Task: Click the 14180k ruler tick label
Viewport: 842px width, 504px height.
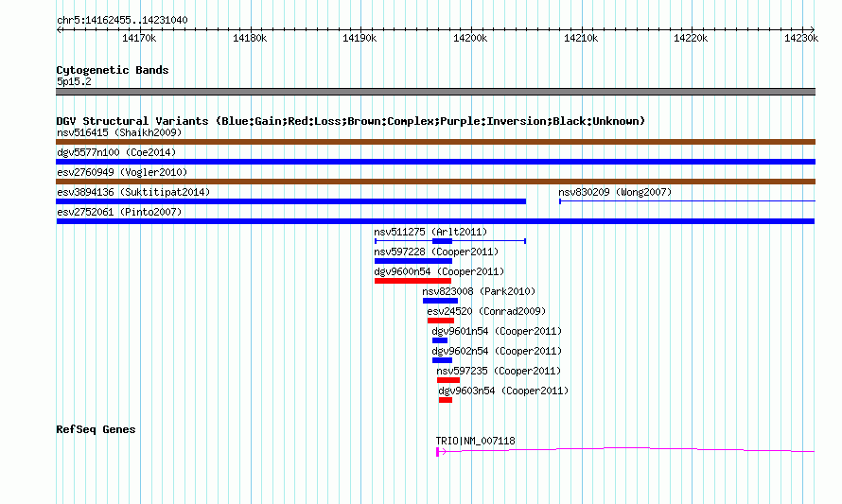Action: coord(250,38)
